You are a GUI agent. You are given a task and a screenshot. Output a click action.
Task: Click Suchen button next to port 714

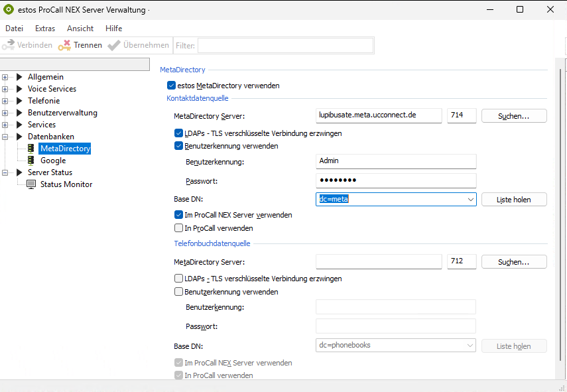point(513,116)
